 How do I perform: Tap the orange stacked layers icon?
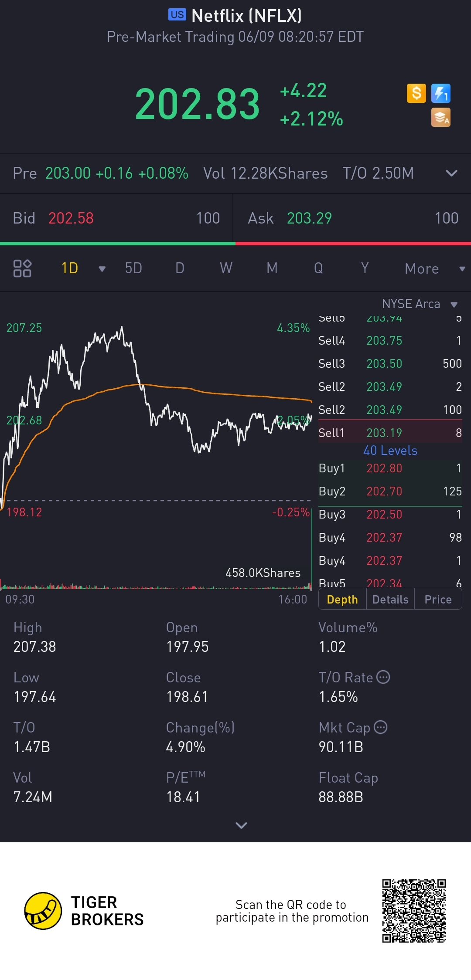(x=440, y=118)
